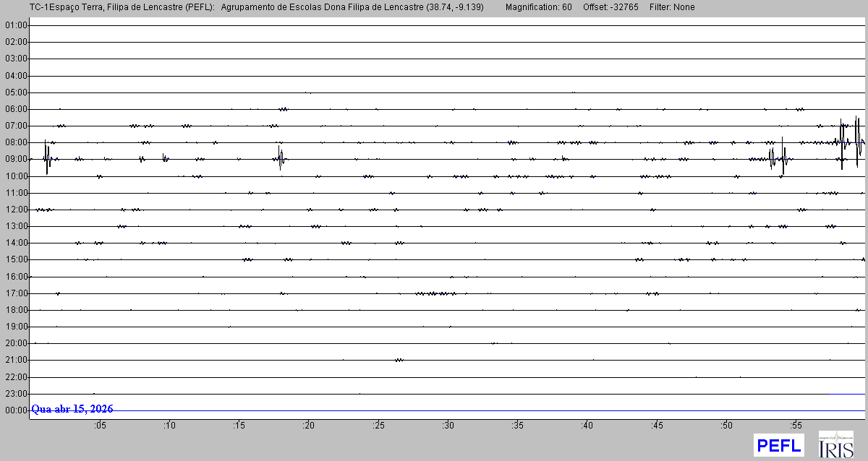This screenshot has height=461, width=868.
Task: Click the :15 minute axis mark
Action: (x=239, y=425)
